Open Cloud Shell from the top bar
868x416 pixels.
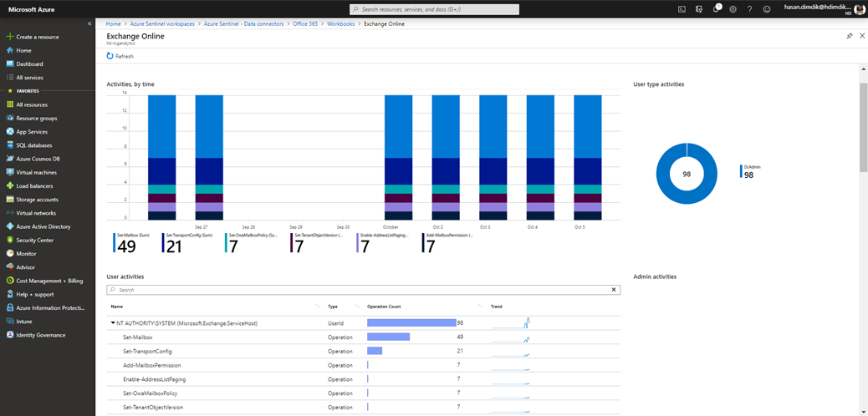[x=682, y=9]
